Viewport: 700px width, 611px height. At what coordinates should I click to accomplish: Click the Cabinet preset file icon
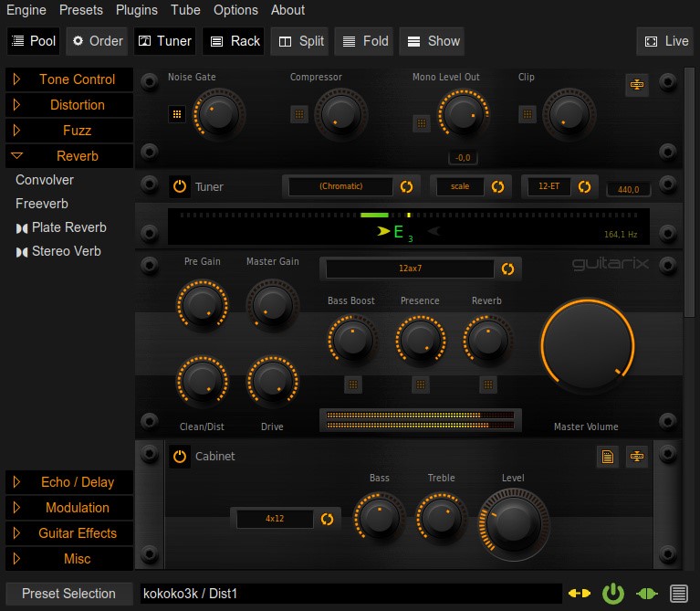point(607,456)
